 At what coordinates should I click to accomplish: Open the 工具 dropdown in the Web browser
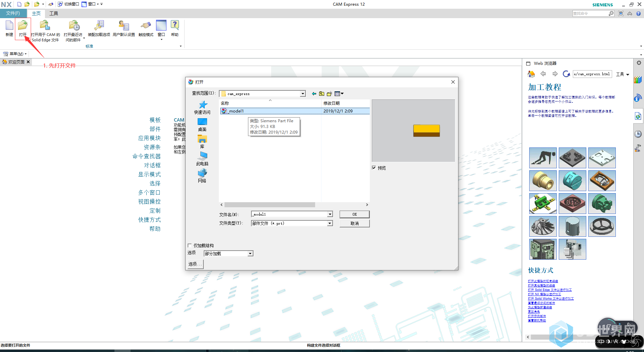[623, 74]
